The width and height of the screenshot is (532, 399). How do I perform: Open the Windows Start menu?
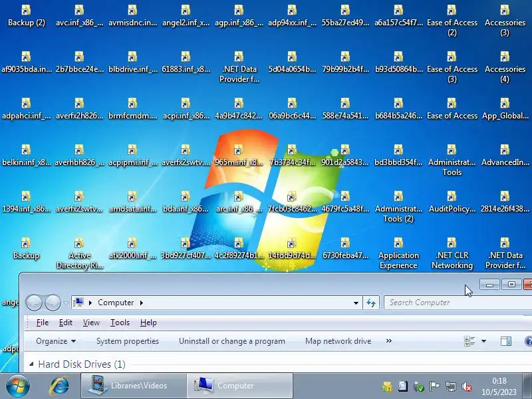coord(17,386)
